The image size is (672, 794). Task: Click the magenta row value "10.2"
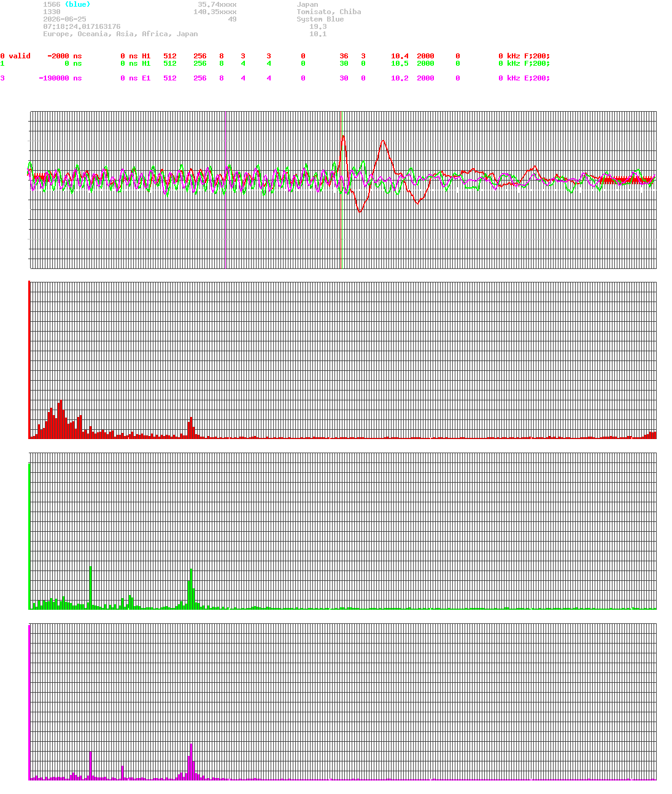tap(400, 78)
